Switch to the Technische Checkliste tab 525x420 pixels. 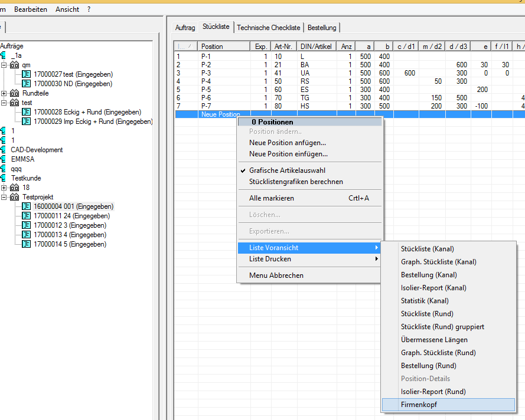click(x=269, y=28)
